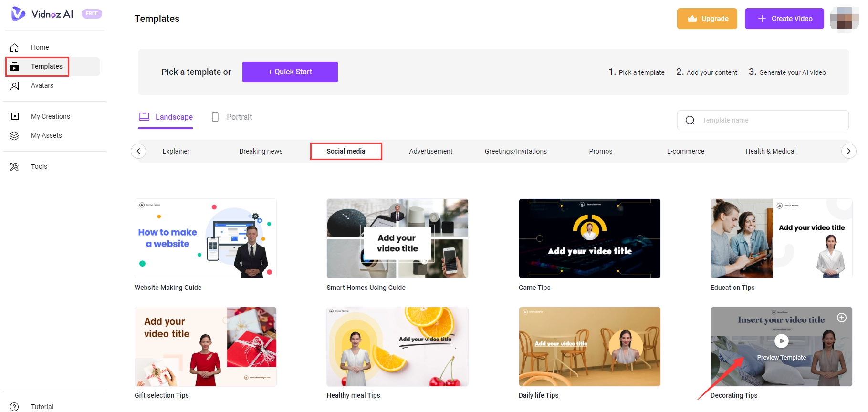Click the Create Video button
Viewport: 868px width, 412px height.
tap(784, 19)
